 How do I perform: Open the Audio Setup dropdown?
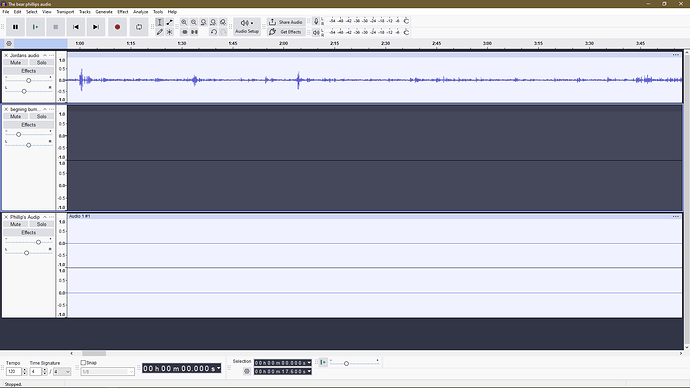point(247,27)
